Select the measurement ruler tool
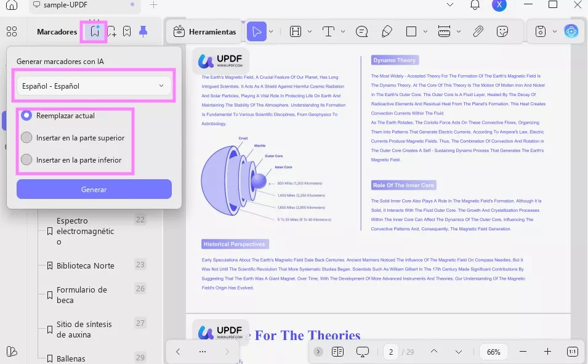Viewport: 588px width, 364px height. coord(444,31)
